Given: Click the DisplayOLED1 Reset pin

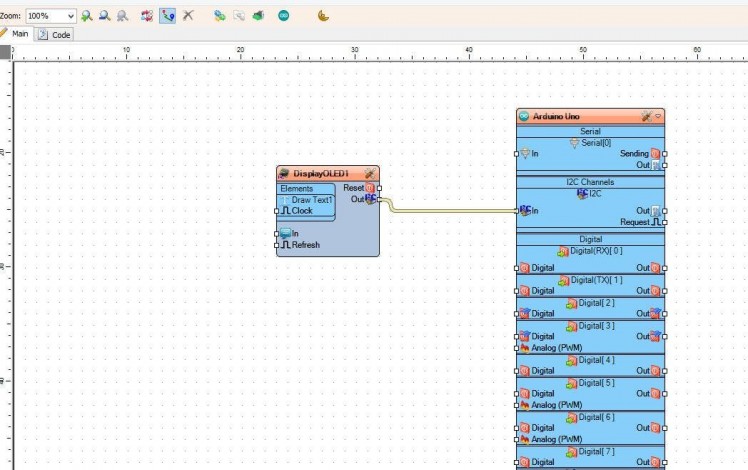Looking at the screenshot, I should coord(378,188).
